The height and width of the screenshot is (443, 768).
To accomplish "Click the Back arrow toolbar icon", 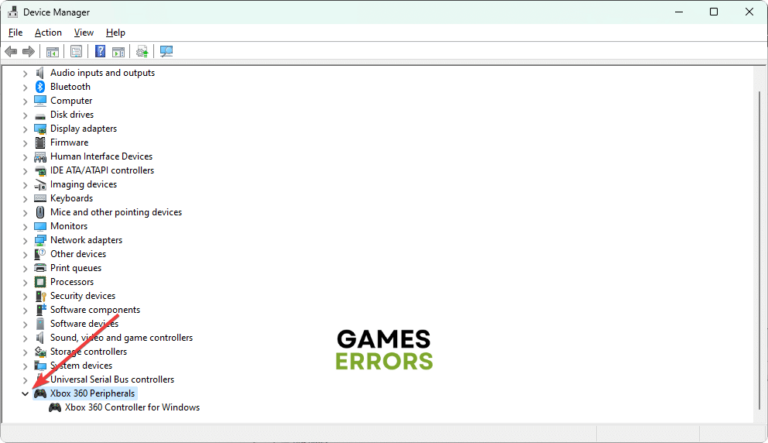I will pyautogui.click(x=11, y=51).
